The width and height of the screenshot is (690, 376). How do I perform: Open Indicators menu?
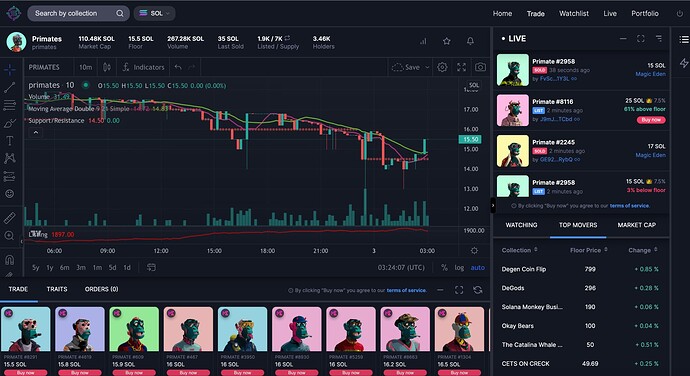[143, 67]
